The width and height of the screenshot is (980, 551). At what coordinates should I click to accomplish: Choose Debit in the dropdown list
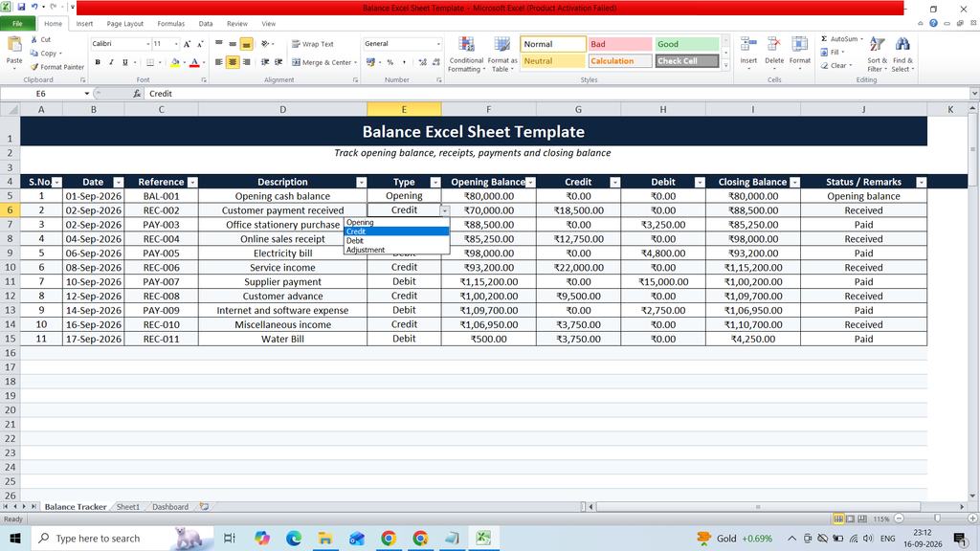(396, 240)
